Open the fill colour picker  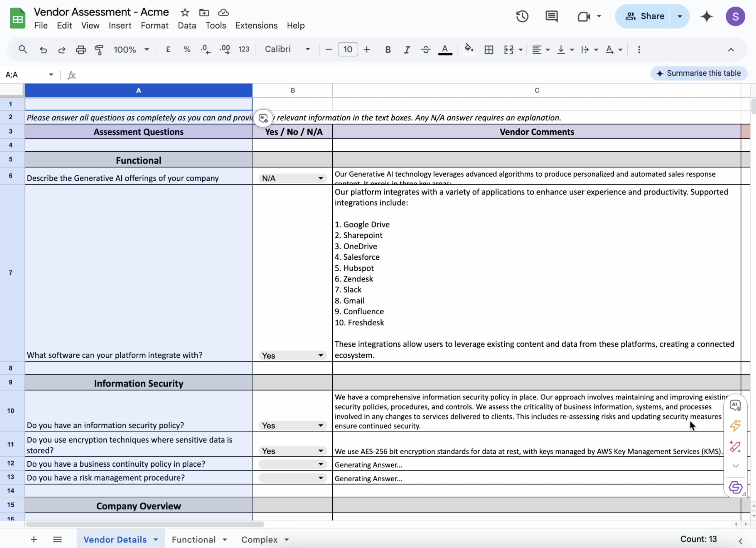469,50
